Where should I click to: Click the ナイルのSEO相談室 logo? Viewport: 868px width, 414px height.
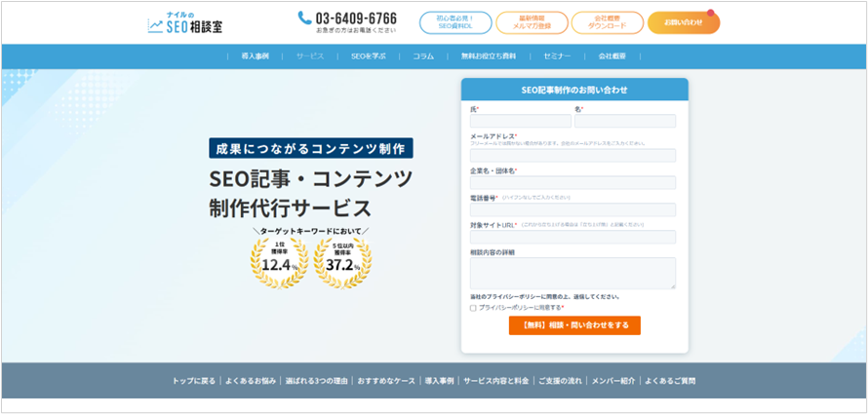tap(185, 22)
